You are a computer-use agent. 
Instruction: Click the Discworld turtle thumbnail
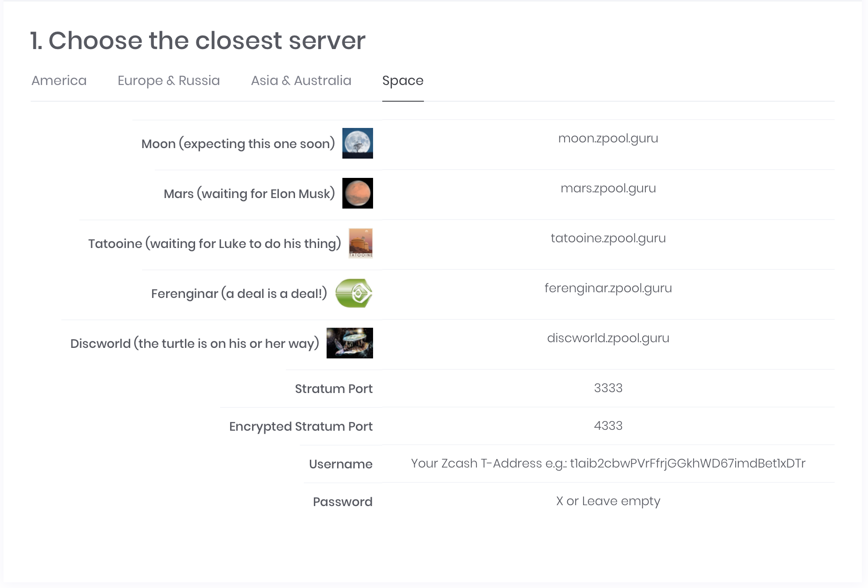(x=349, y=343)
